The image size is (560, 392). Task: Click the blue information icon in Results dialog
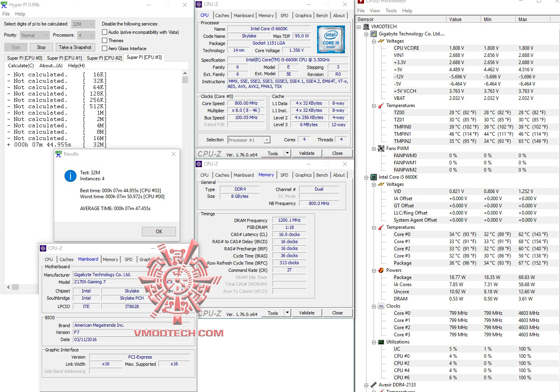(70, 176)
